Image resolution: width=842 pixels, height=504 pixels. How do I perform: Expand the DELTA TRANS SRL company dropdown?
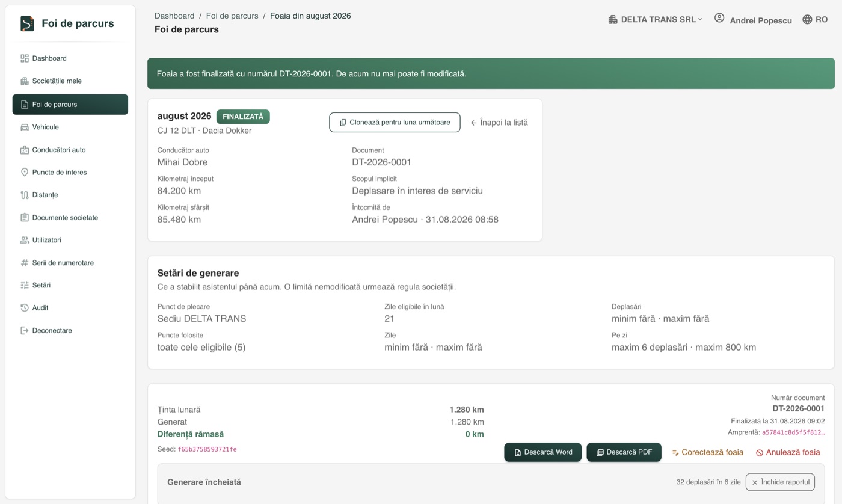[x=656, y=20]
